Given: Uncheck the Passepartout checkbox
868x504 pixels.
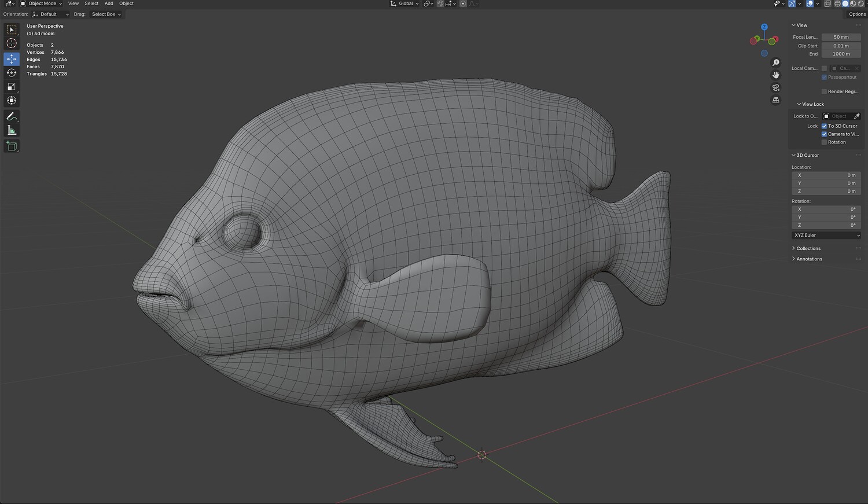Looking at the screenshot, I should [824, 78].
